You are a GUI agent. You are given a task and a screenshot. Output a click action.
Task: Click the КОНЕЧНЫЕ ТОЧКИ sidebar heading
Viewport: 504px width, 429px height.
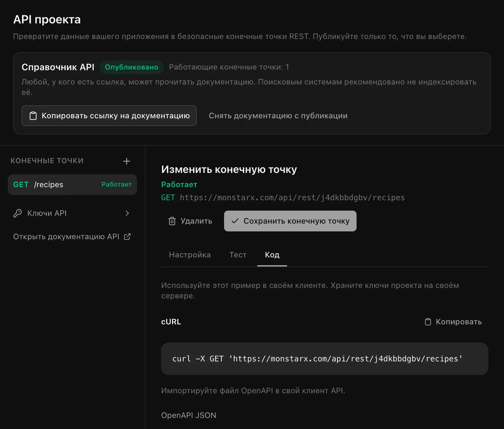[x=47, y=161]
